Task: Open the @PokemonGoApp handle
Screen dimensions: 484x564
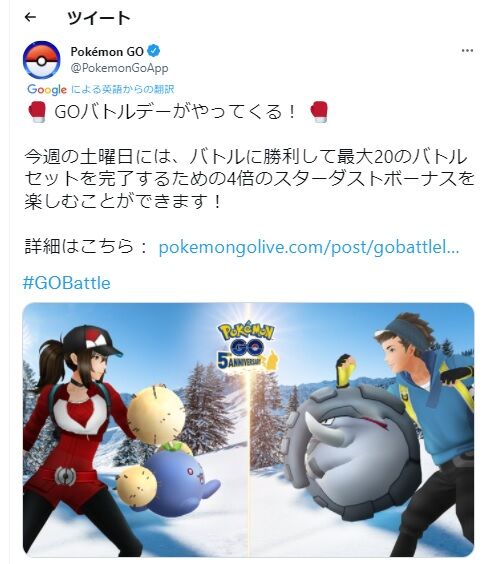Action: coord(119,68)
